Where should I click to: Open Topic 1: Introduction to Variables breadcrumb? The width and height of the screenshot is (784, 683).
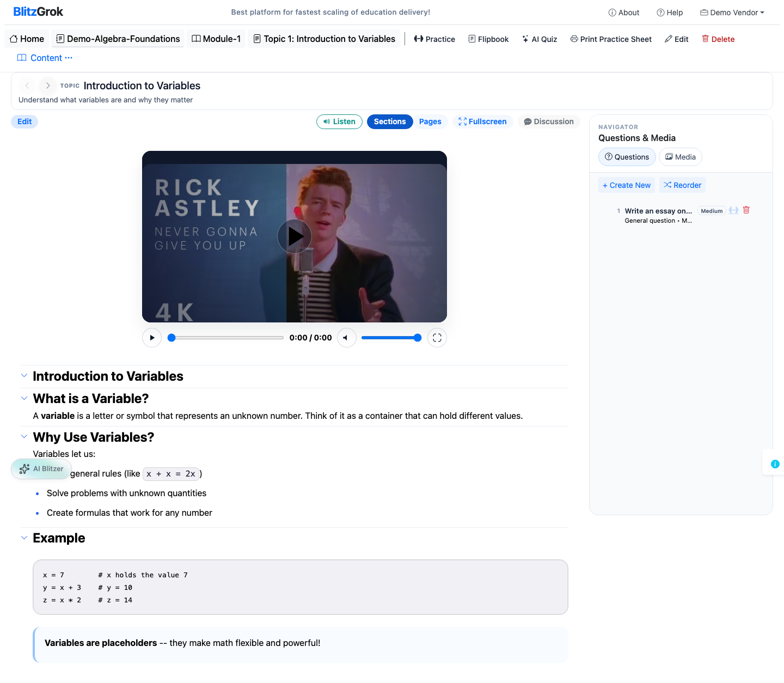[x=324, y=39]
